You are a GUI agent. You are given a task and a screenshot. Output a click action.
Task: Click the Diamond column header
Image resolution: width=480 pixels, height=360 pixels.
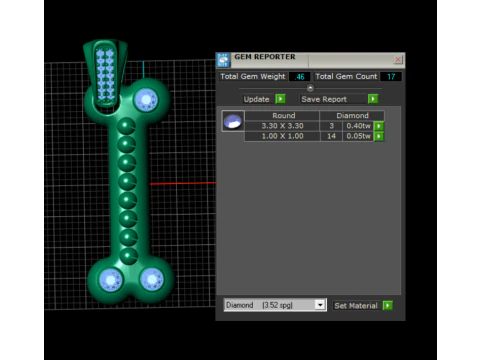pos(352,116)
